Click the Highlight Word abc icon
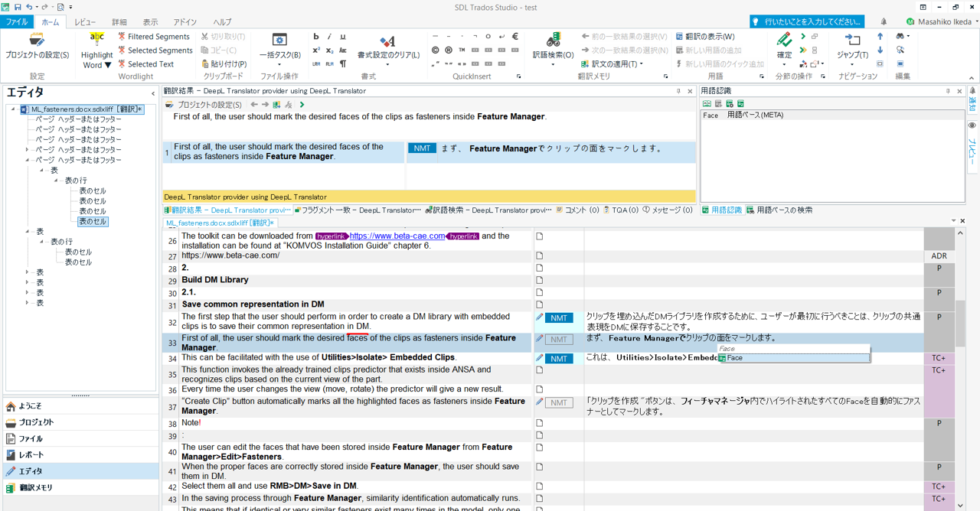The width and height of the screenshot is (980, 511). 97,38
